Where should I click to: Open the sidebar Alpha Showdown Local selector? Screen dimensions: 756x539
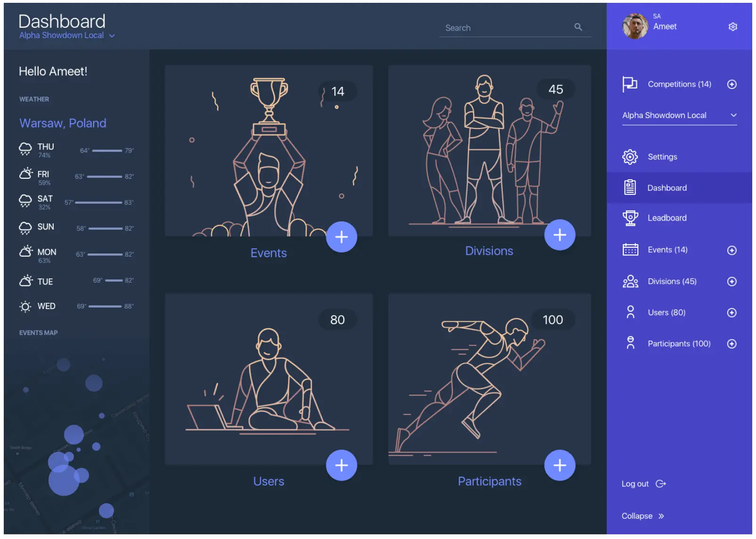(x=679, y=115)
